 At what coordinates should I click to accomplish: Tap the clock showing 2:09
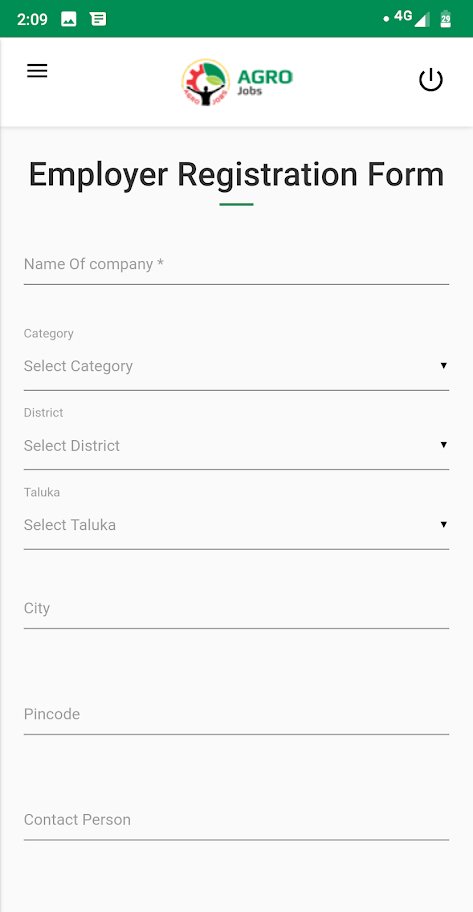coord(32,19)
